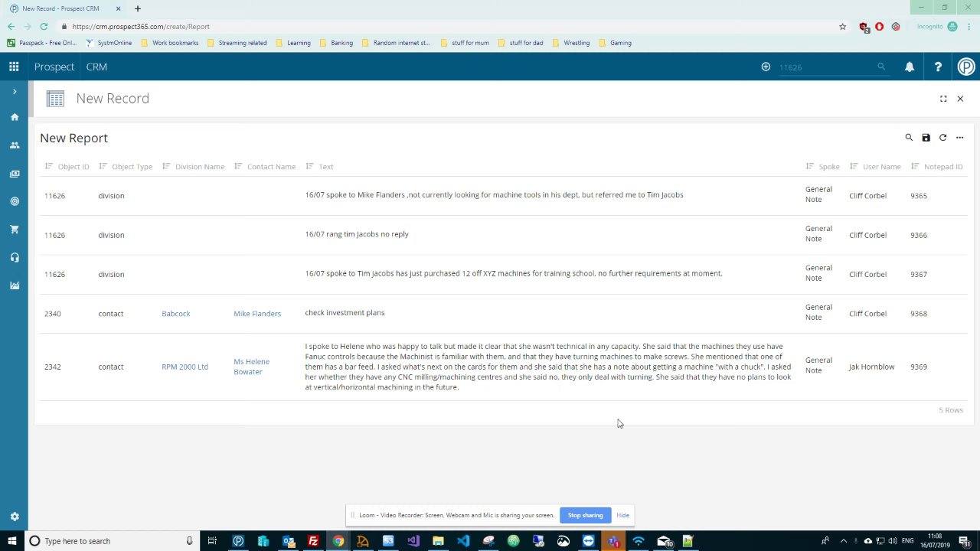Sort by Spoke column
The image size is (980, 551).
(822, 166)
